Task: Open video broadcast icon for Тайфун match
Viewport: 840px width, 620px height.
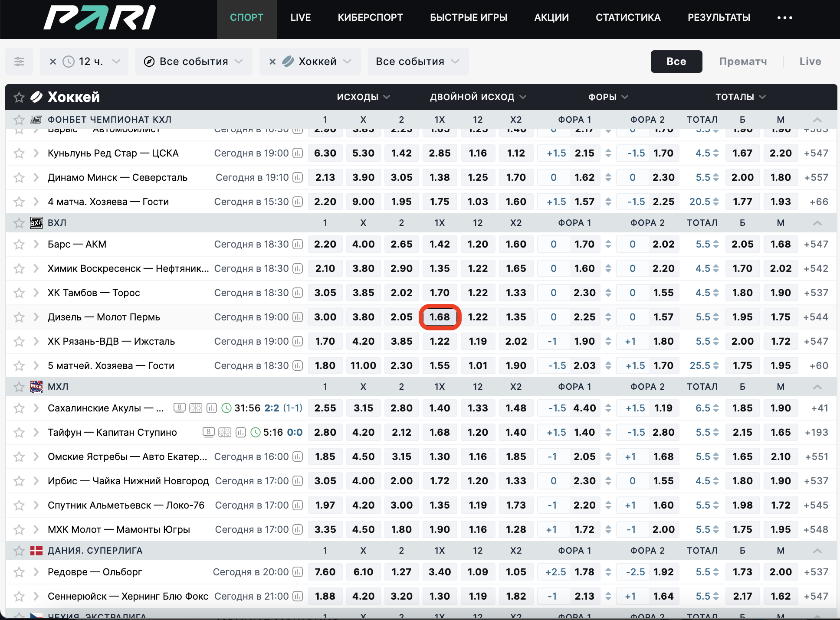Action: [x=209, y=432]
